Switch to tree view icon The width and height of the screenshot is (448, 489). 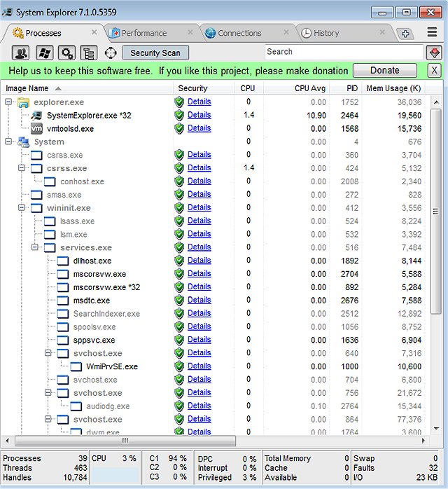(x=88, y=53)
